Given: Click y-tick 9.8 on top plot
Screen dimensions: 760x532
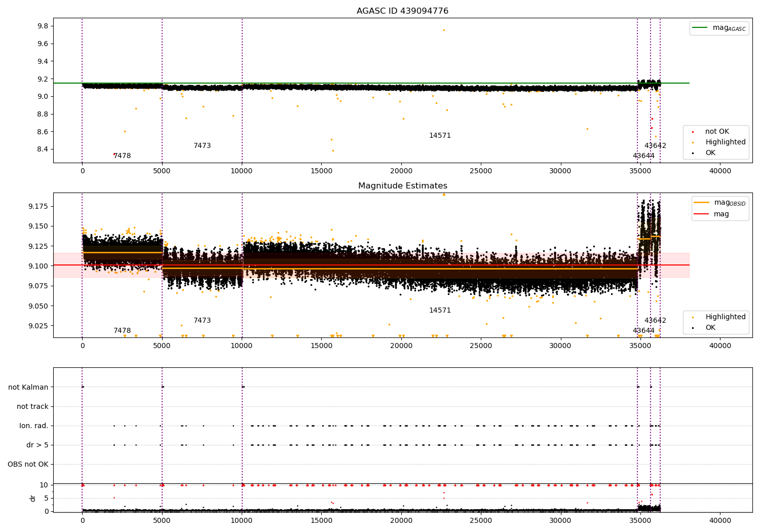Looking at the screenshot, I should (43, 26).
